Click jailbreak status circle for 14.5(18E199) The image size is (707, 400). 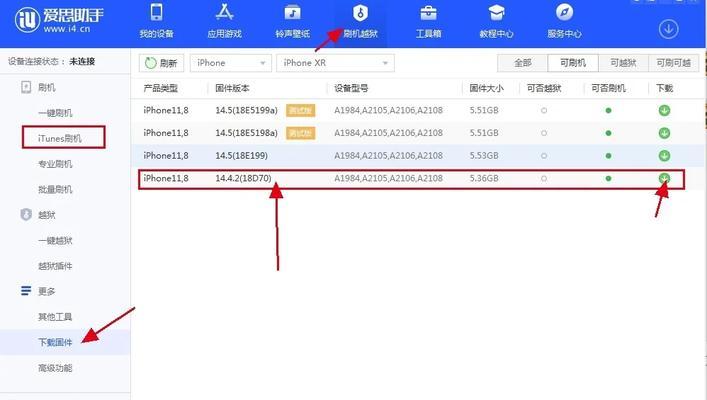click(544, 156)
